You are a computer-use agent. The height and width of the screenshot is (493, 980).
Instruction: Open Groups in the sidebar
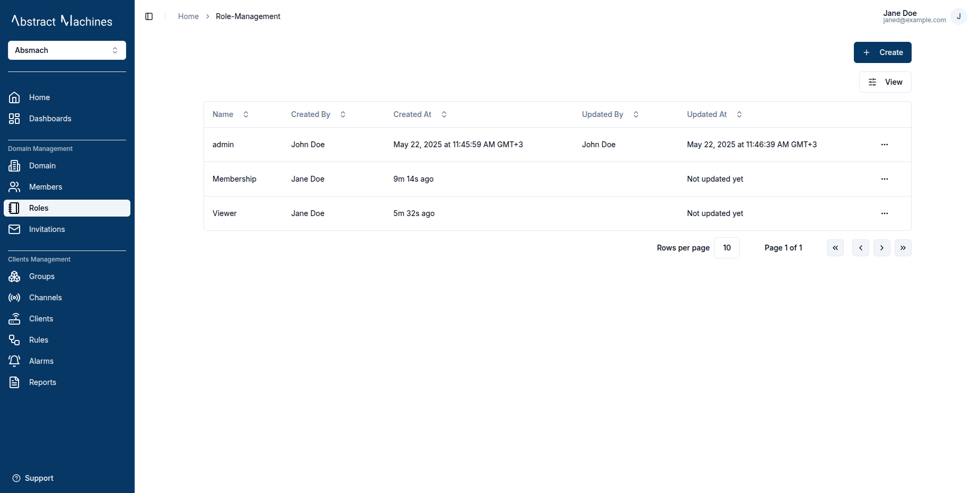pos(67,276)
